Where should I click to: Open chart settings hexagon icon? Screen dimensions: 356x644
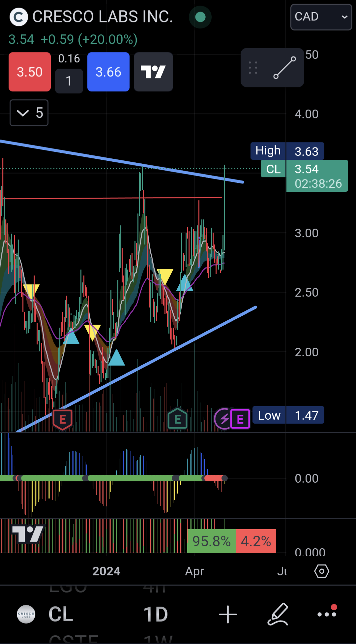click(321, 571)
